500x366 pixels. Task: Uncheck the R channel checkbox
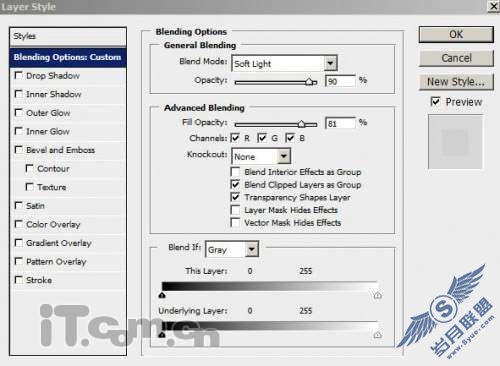[235, 138]
